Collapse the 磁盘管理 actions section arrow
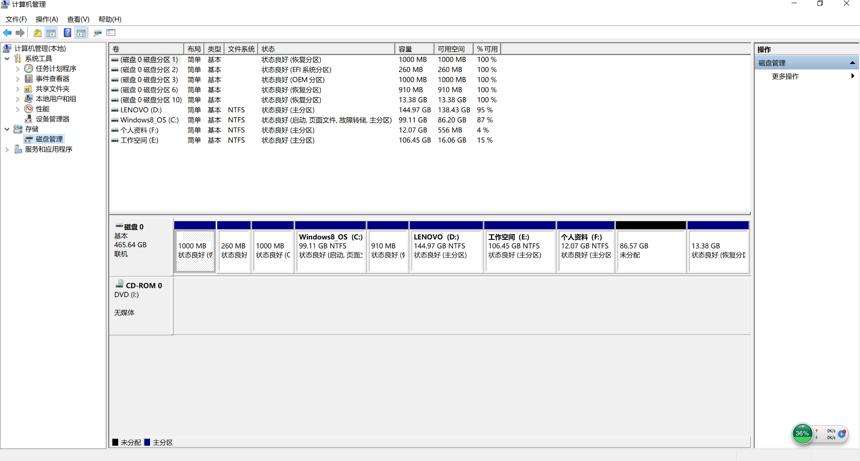 click(852, 63)
